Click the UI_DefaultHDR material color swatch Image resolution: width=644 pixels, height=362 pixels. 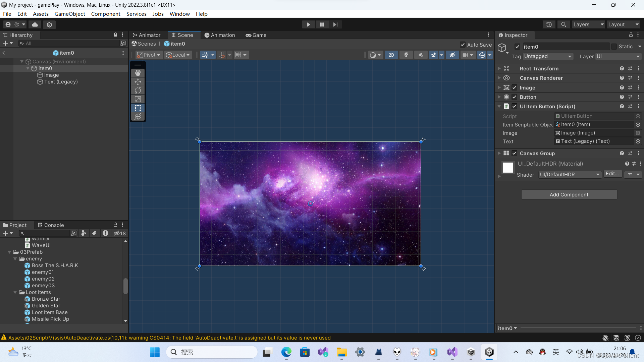tap(508, 168)
